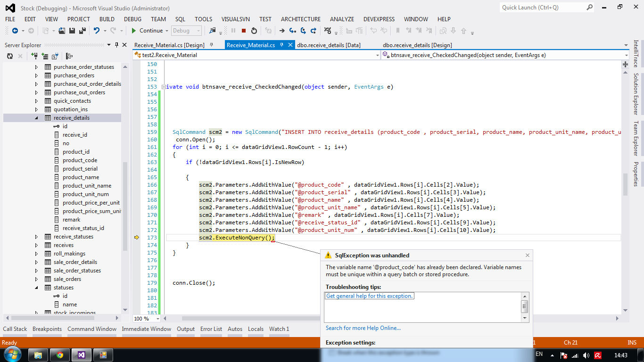The width and height of the screenshot is (644, 362).
Task: Click the Quick Launch search box
Action: click(542, 8)
